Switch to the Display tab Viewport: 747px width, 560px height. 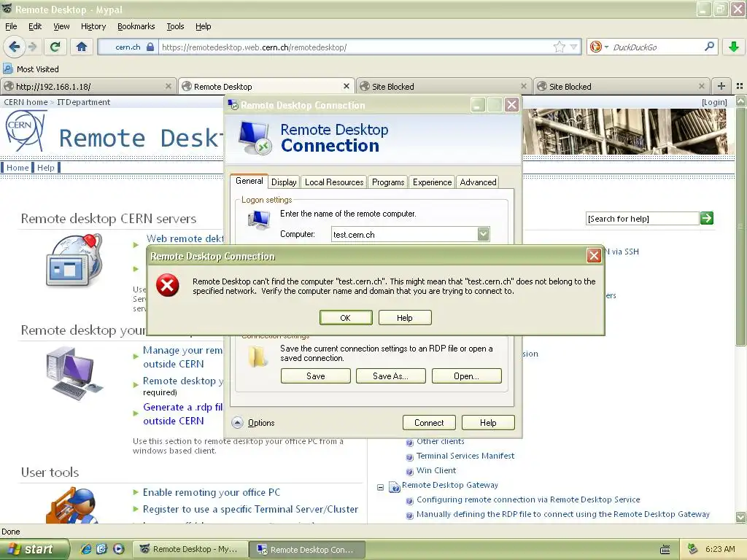pyautogui.click(x=284, y=182)
